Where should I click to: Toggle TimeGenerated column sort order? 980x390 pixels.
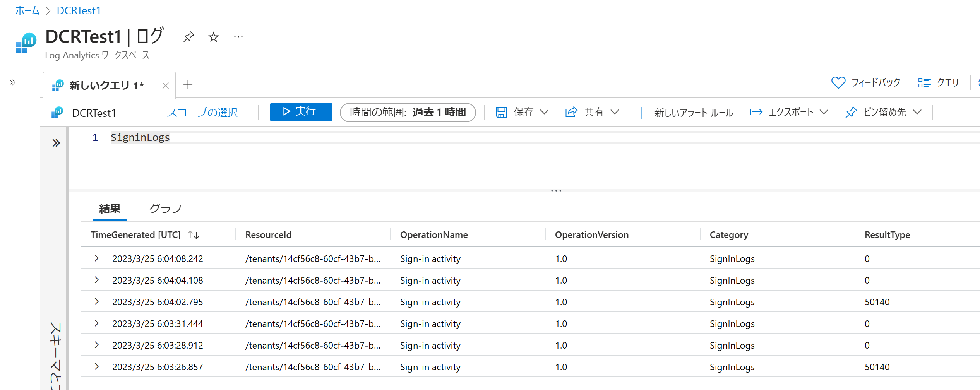(193, 234)
